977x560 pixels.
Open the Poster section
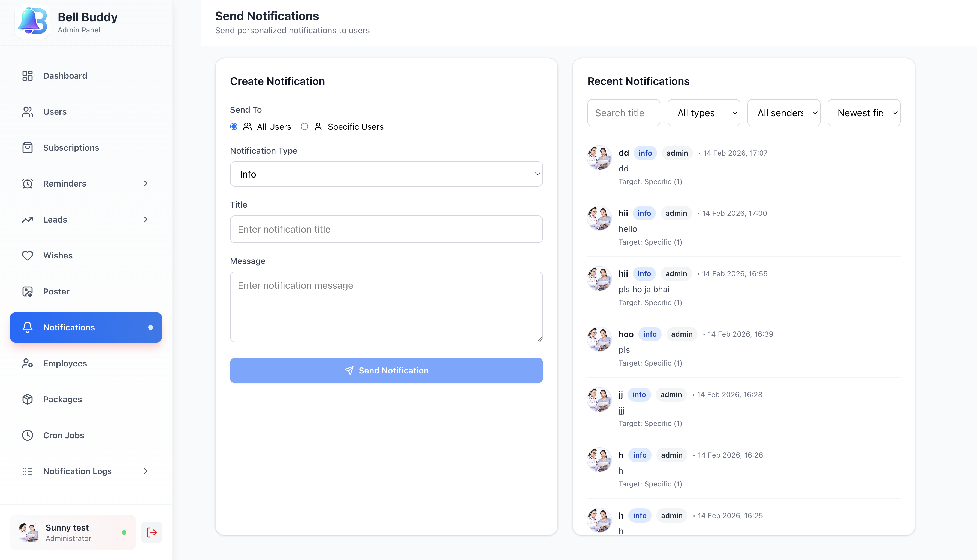point(56,291)
